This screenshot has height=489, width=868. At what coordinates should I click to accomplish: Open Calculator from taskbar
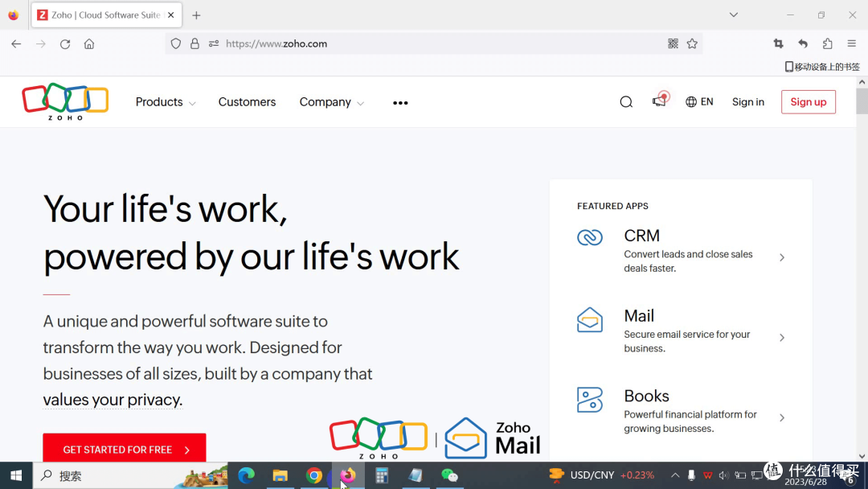click(x=382, y=475)
